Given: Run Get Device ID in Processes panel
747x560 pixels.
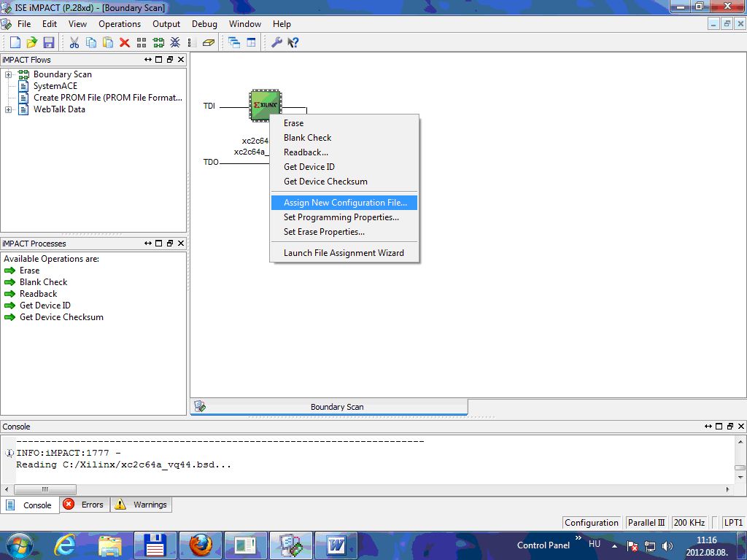Looking at the screenshot, I should pyautogui.click(x=44, y=306).
